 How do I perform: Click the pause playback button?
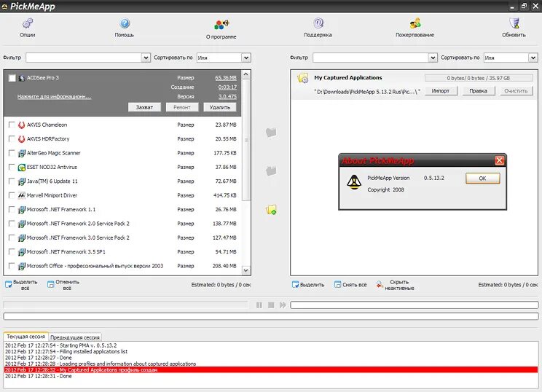(259, 305)
